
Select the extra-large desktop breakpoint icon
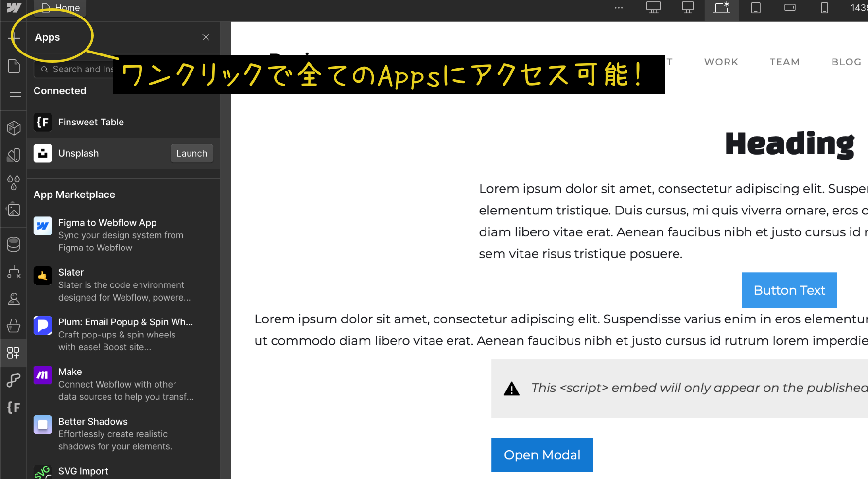654,8
